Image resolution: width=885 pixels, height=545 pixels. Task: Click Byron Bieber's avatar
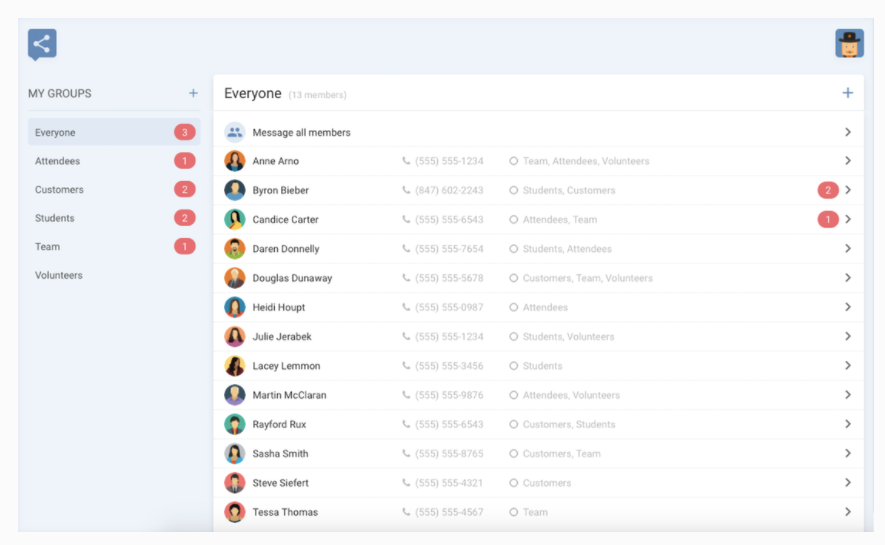(x=235, y=190)
